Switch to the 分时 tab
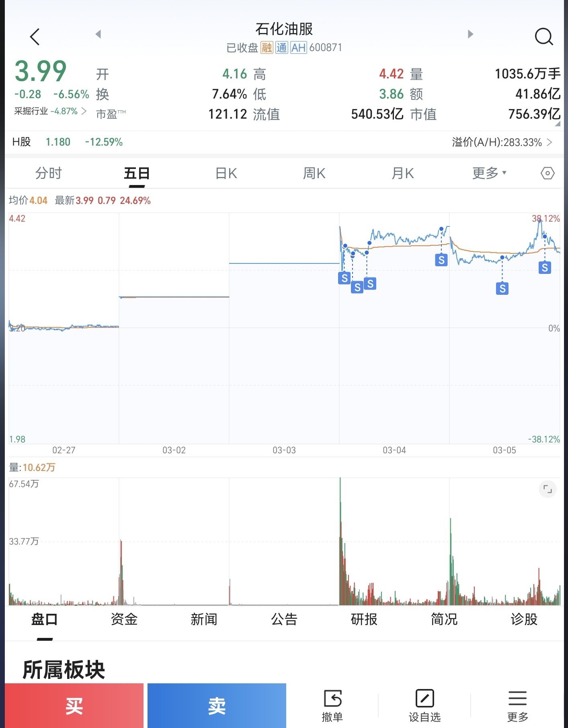 click(49, 173)
